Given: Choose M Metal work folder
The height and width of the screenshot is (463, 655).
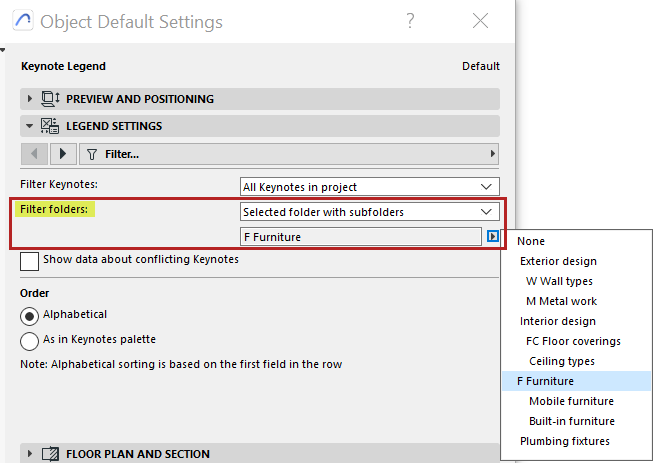Looking at the screenshot, I should coord(576,301).
